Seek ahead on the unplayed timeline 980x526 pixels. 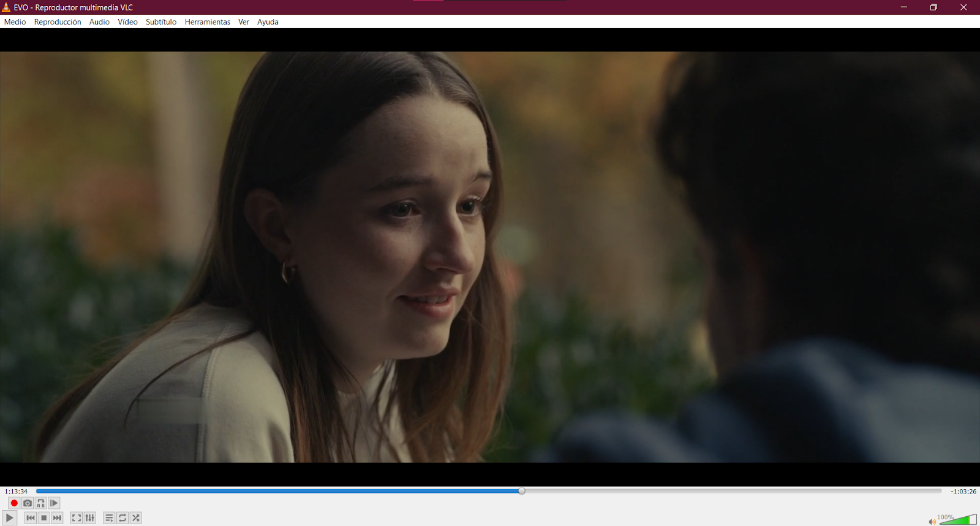coord(733,491)
